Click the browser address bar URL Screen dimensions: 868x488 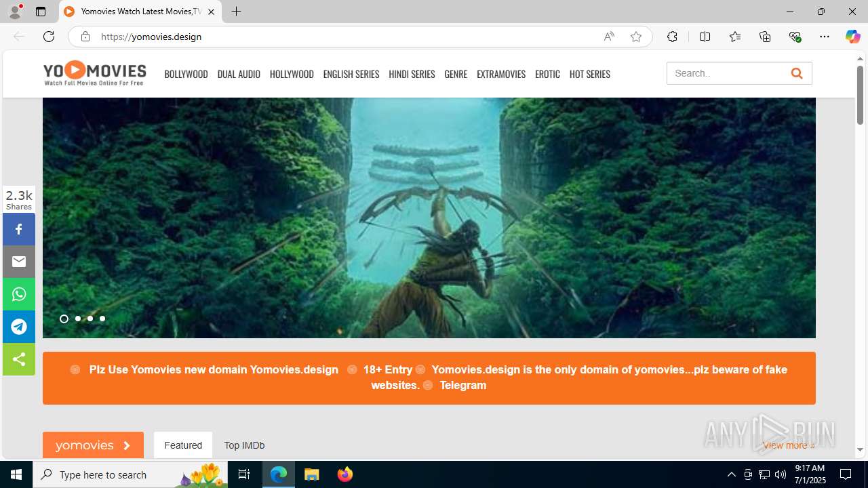click(x=151, y=37)
